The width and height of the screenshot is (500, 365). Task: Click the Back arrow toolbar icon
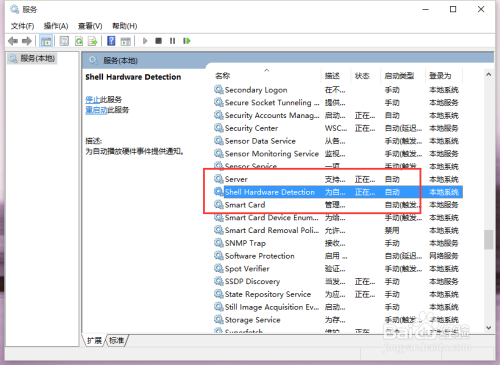point(13,41)
